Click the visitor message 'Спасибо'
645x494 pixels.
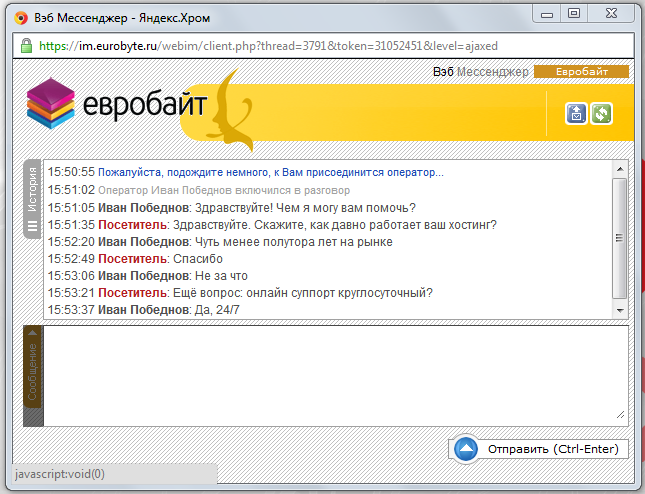coord(197,259)
